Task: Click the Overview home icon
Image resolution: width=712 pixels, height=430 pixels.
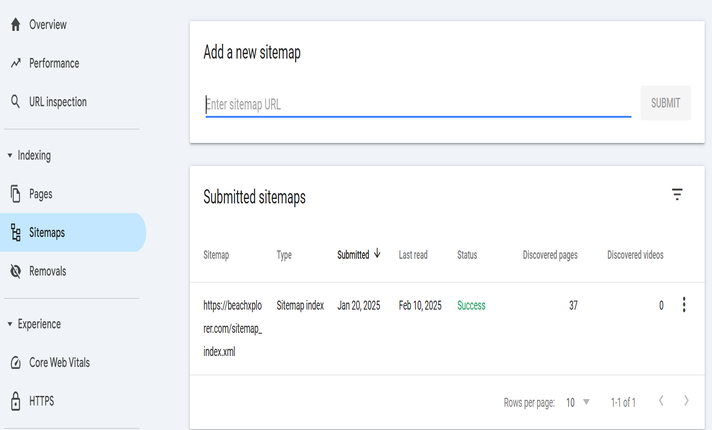Action: tap(15, 24)
